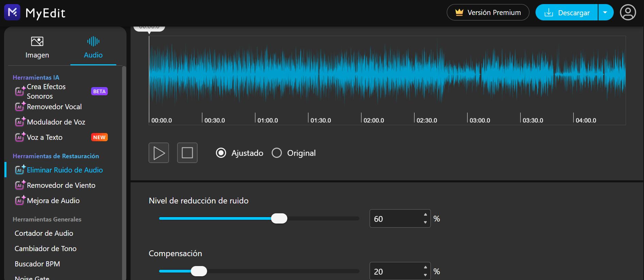The image size is (644, 280).
Task: Switch to the Audio tab
Action: (x=93, y=47)
